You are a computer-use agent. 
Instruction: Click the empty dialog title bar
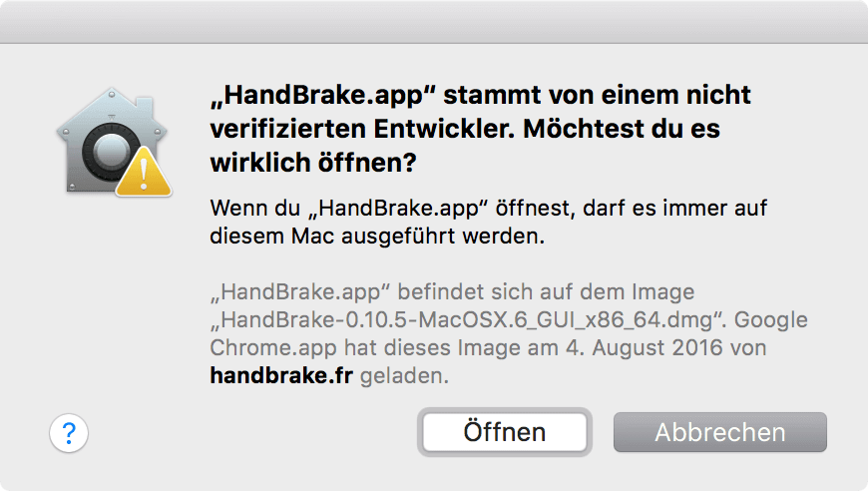(434, 21)
